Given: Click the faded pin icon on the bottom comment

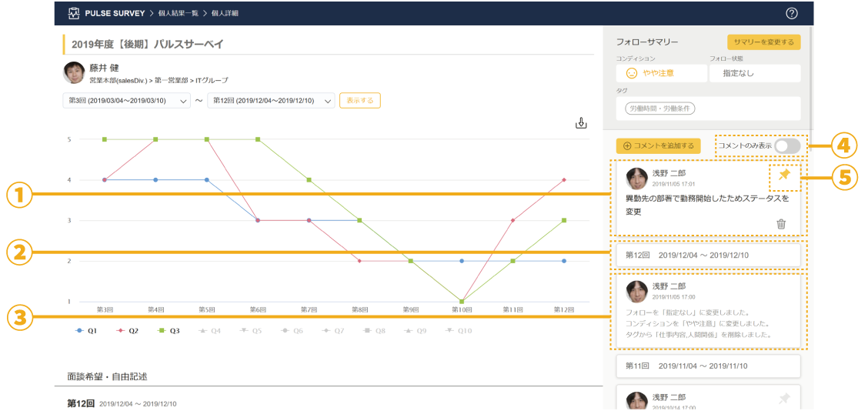Looking at the screenshot, I should [784, 398].
